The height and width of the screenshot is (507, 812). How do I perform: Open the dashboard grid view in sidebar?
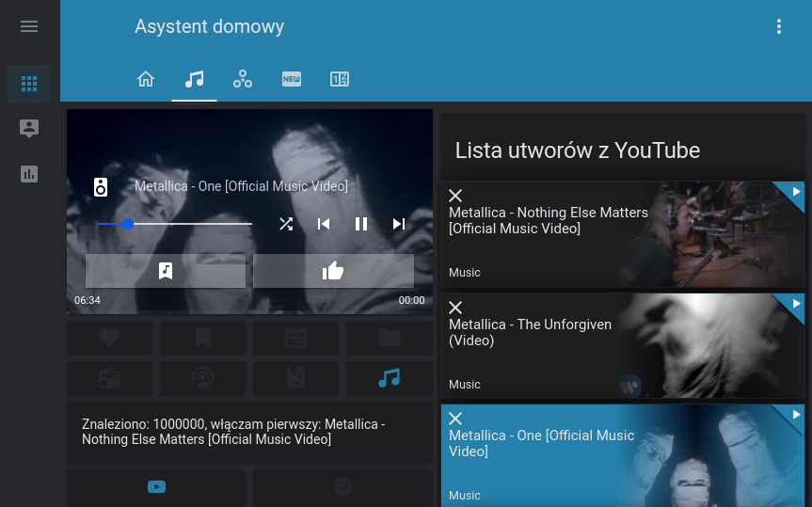point(29,84)
